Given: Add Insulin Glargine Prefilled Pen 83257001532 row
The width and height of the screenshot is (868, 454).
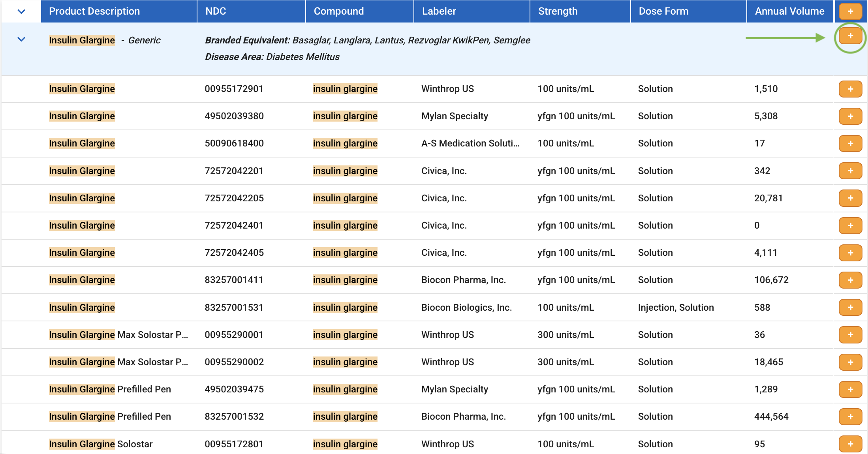Looking at the screenshot, I should click(850, 416).
